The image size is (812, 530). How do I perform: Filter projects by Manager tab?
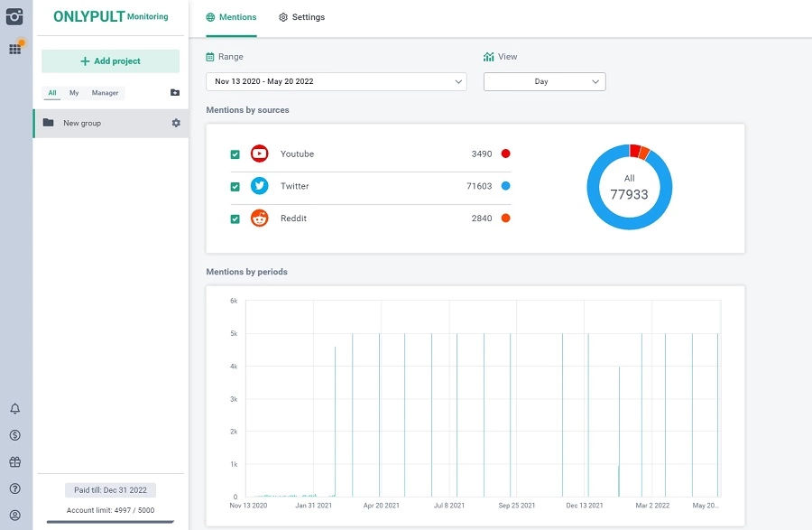105,93
